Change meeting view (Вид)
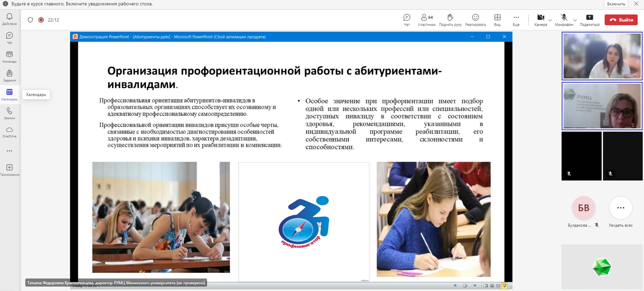 [x=497, y=20]
